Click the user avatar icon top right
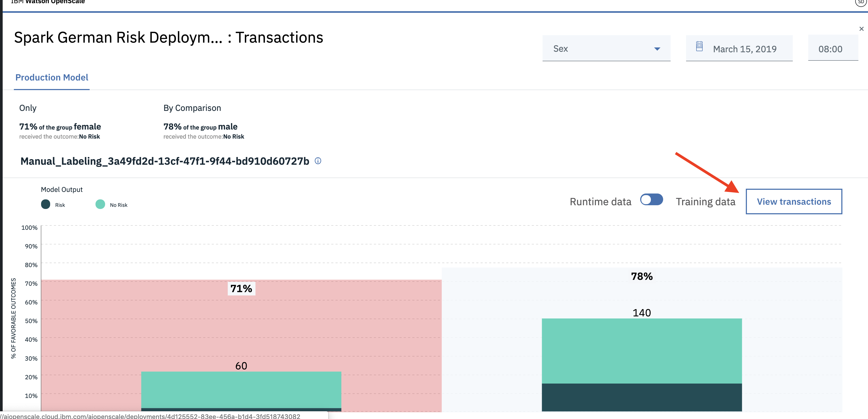Screen dimensions: 868x419 (861, 2)
